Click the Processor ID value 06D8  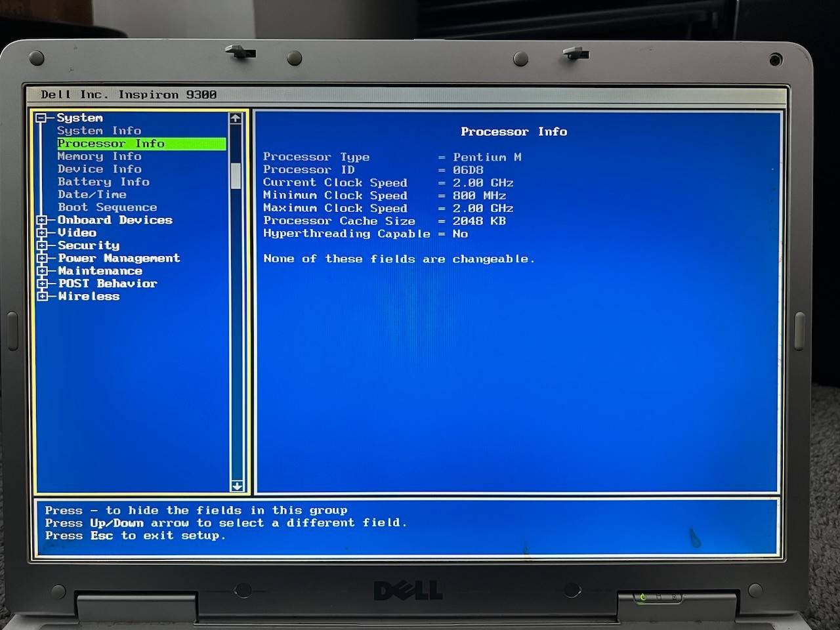click(x=468, y=170)
